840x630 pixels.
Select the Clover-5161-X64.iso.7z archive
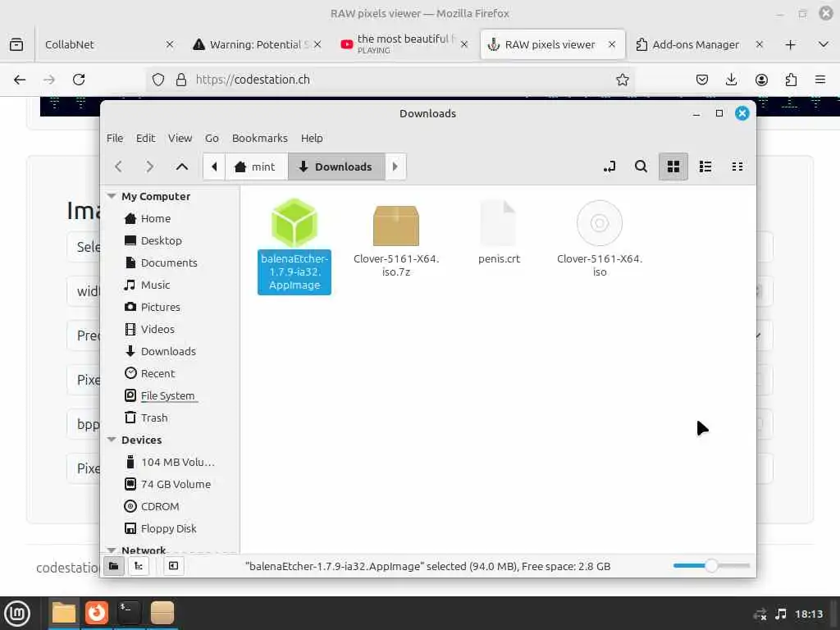coord(396,225)
